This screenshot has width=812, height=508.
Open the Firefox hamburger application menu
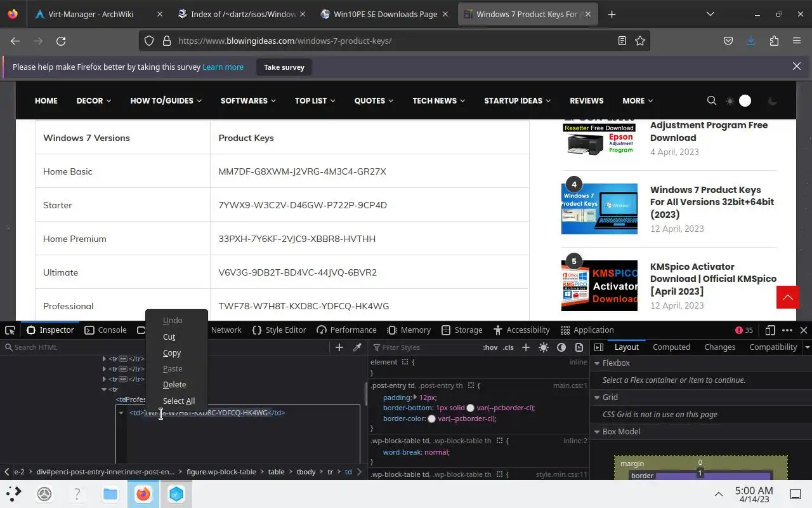click(797, 41)
